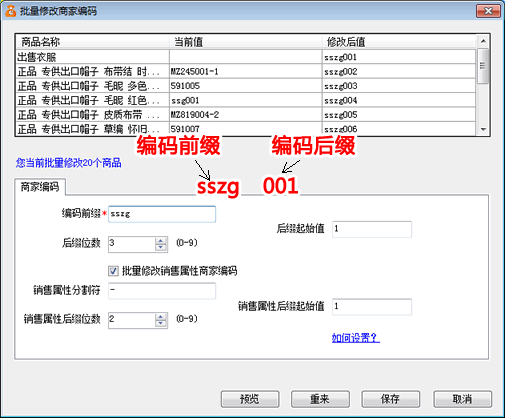Increase 销售属性后缀位数 with up arrow
Screen dimensions: 505x418
click(161, 317)
